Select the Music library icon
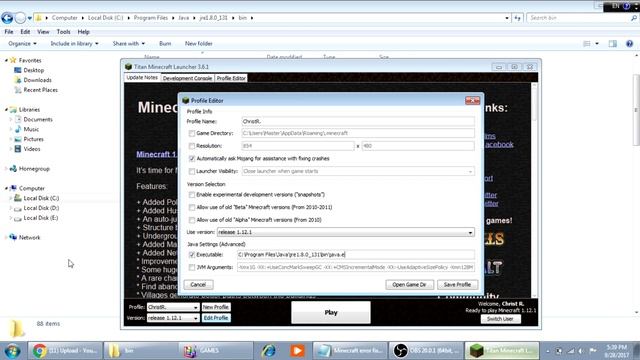640x360 pixels. (18, 129)
